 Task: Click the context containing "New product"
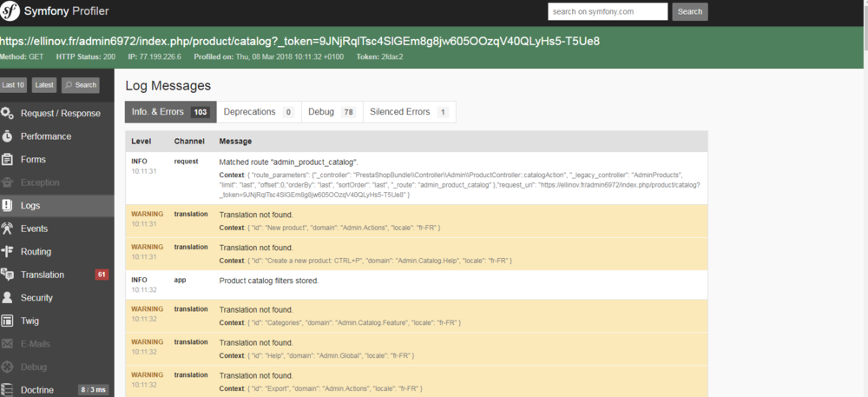330,228
